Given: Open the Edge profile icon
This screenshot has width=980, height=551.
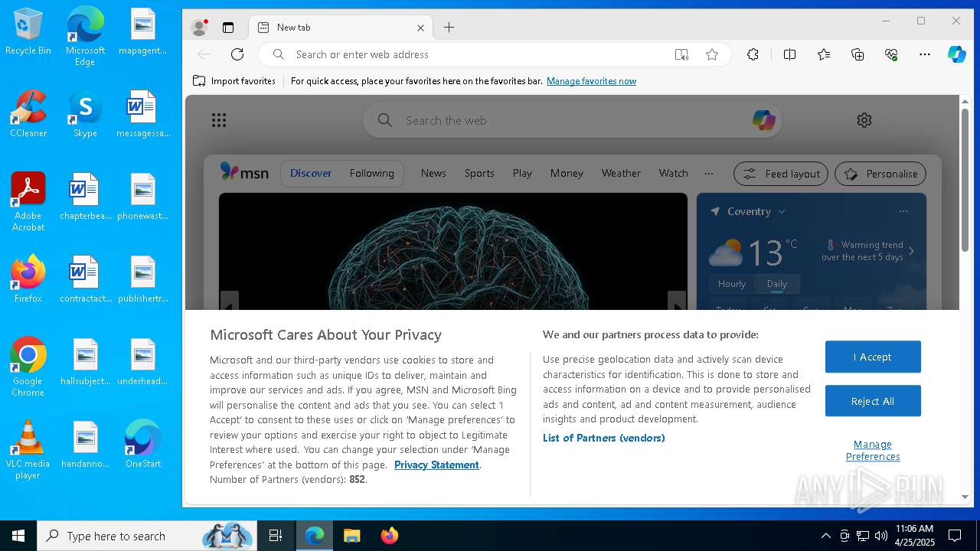Looking at the screenshot, I should tap(199, 28).
